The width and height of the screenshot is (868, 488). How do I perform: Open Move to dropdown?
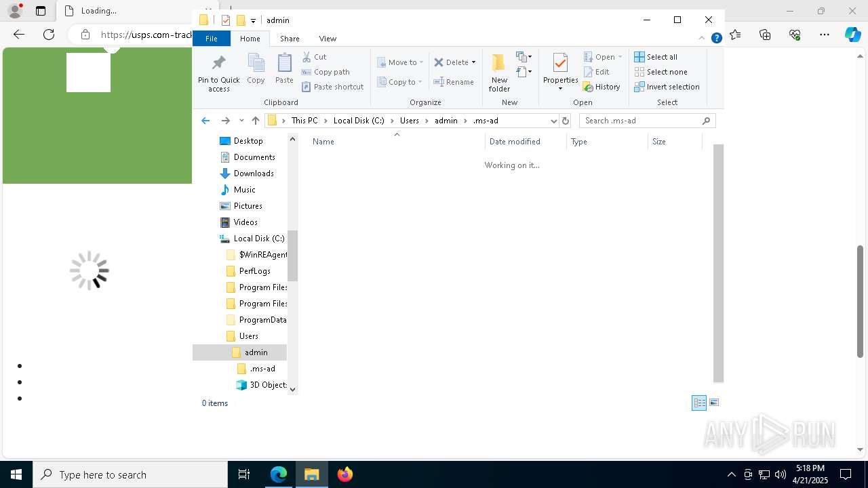click(x=400, y=62)
